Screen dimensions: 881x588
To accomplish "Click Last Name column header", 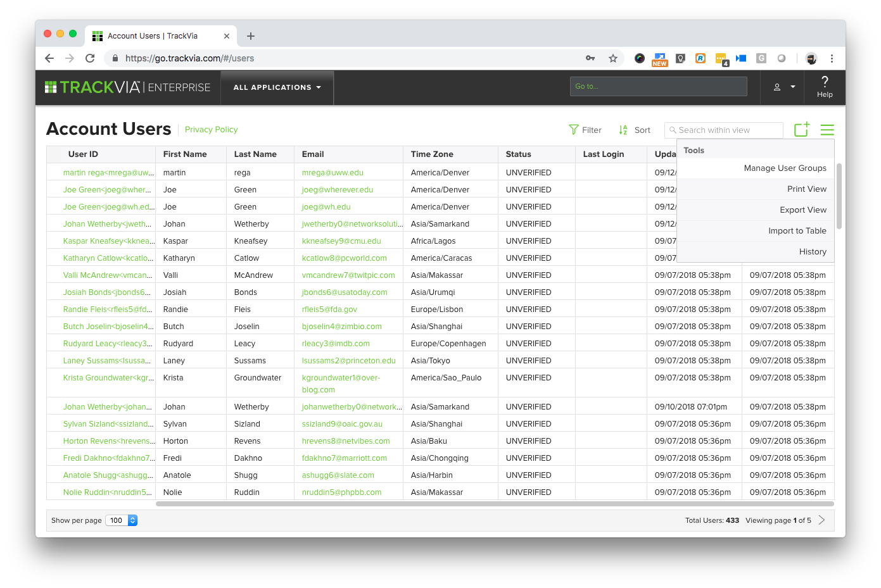I will click(255, 154).
